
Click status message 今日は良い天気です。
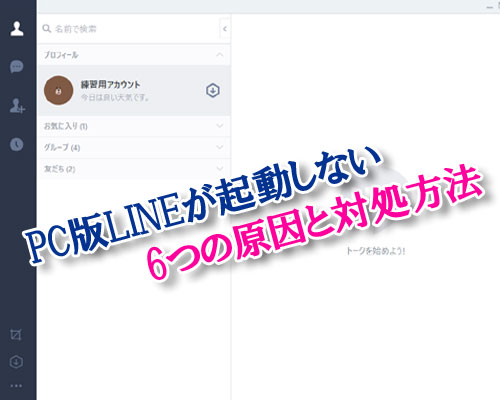coord(115,98)
